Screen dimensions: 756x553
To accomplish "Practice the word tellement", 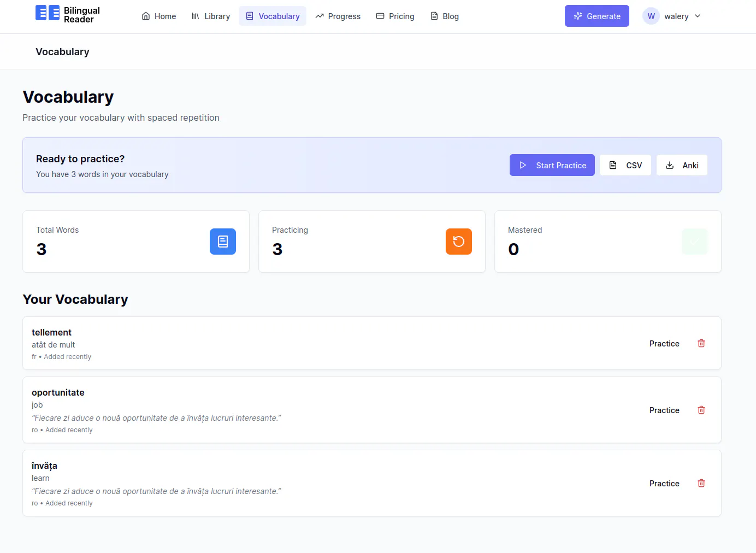I will click(664, 343).
